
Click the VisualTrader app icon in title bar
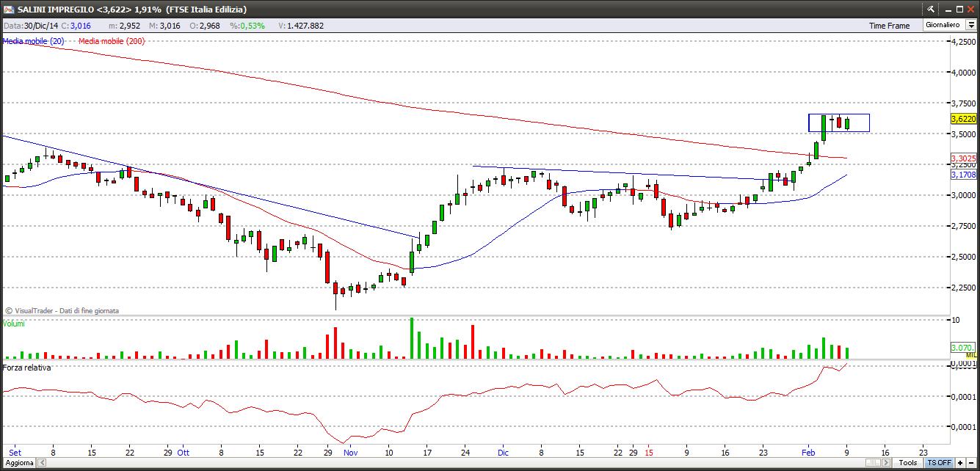[x=7, y=9]
